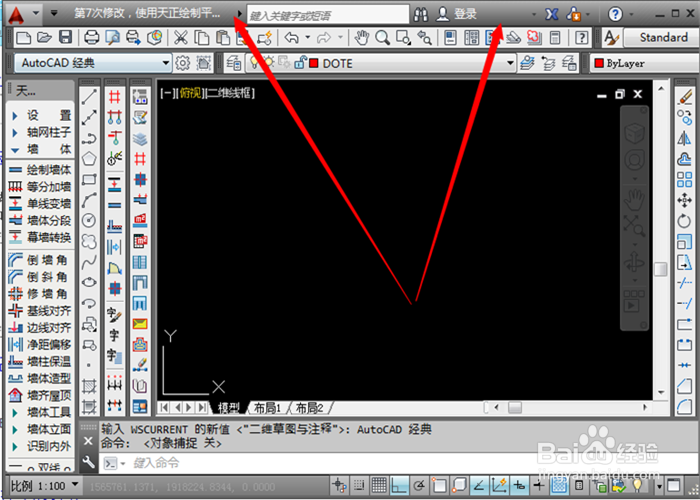This screenshot has height=500, width=700.
Task: Select the Ellipse draw tool
Action: click(x=89, y=283)
